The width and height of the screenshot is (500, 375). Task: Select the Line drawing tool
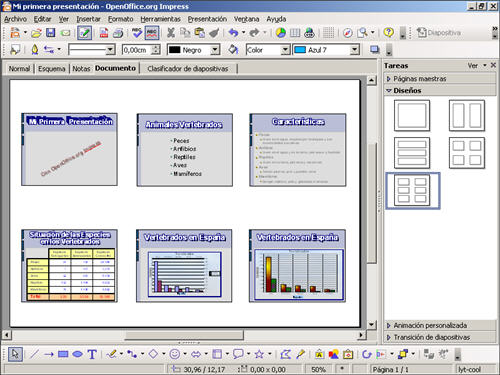point(34,354)
